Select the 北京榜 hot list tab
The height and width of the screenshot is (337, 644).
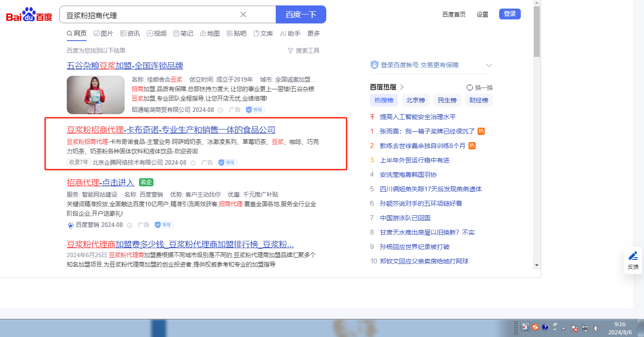coord(416,100)
